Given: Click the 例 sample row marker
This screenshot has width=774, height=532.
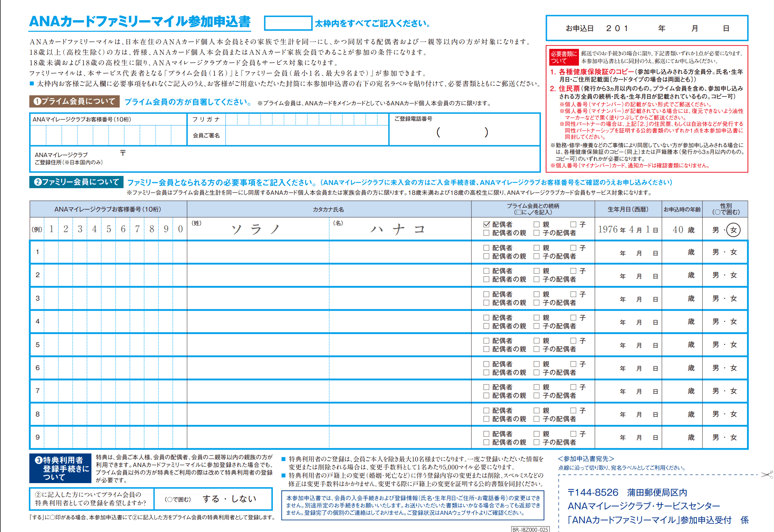Looking at the screenshot, I should pyautogui.click(x=37, y=229).
